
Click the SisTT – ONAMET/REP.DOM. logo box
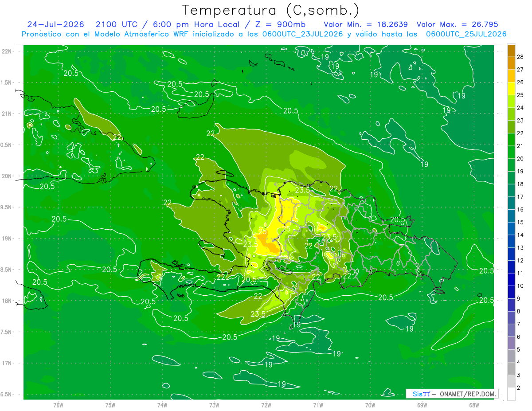(452, 394)
